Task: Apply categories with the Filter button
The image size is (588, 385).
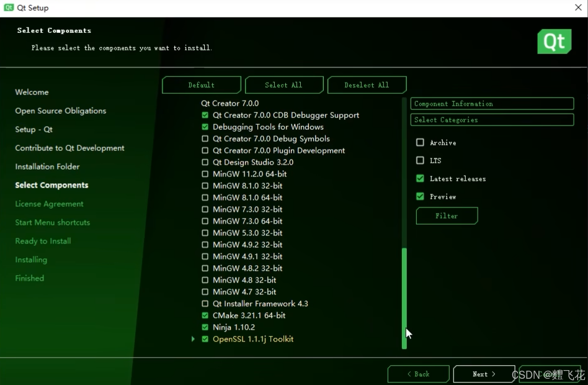Action: click(x=447, y=215)
